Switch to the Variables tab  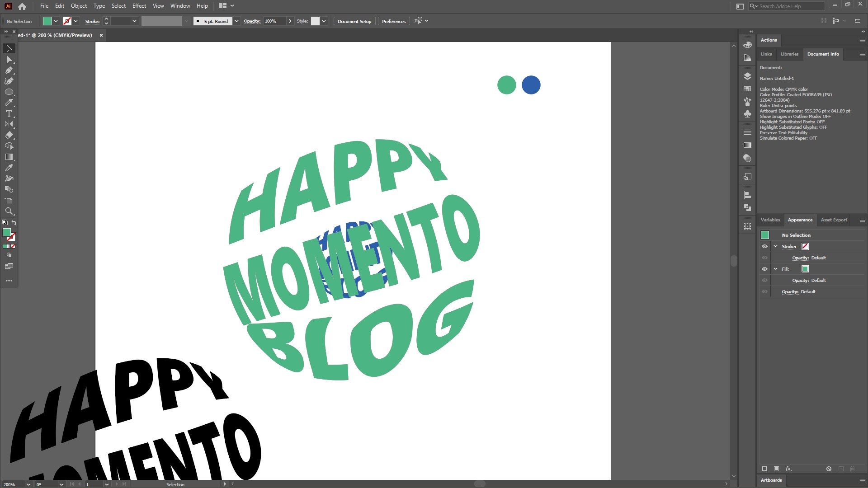point(770,220)
